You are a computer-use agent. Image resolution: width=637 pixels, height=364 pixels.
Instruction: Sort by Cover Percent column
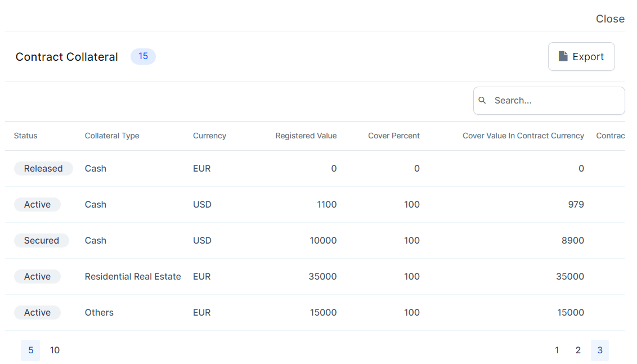pos(393,136)
